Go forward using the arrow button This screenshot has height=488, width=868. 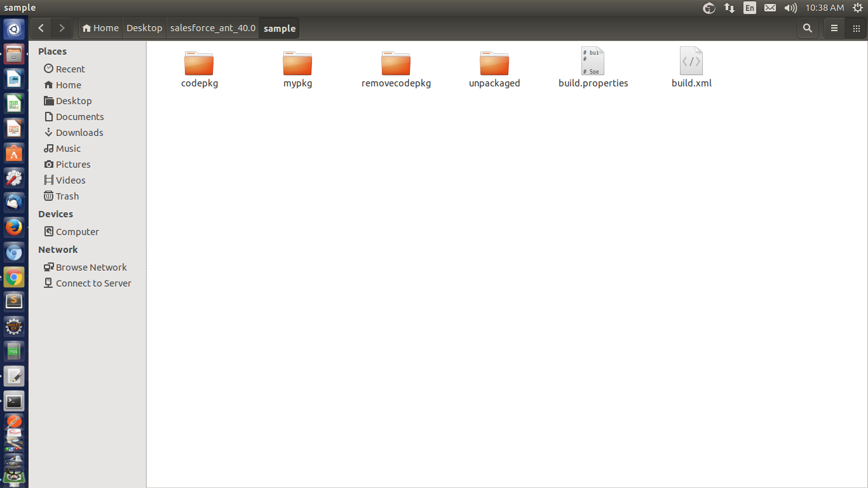[62, 28]
